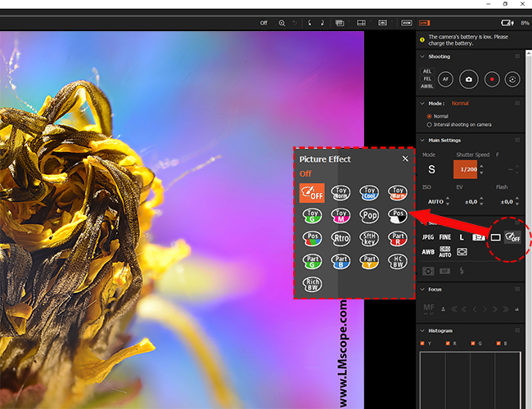
Task: Choose the Retro Photo picture effect
Action: click(x=340, y=239)
